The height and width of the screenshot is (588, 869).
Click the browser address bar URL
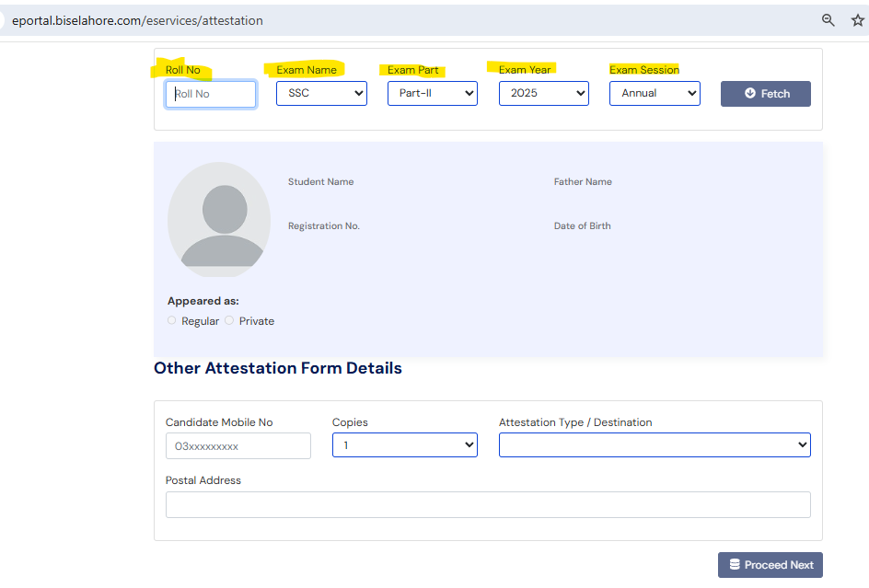click(137, 20)
